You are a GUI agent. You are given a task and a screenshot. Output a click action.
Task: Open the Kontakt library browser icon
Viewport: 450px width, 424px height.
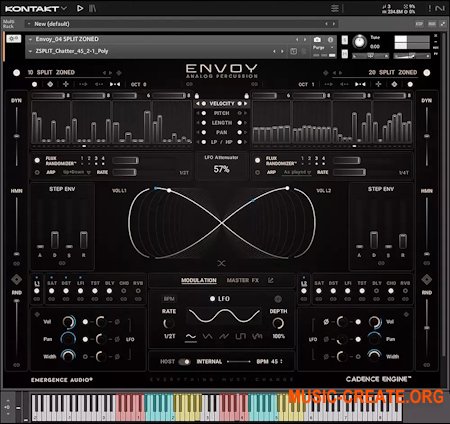[x=92, y=8]
